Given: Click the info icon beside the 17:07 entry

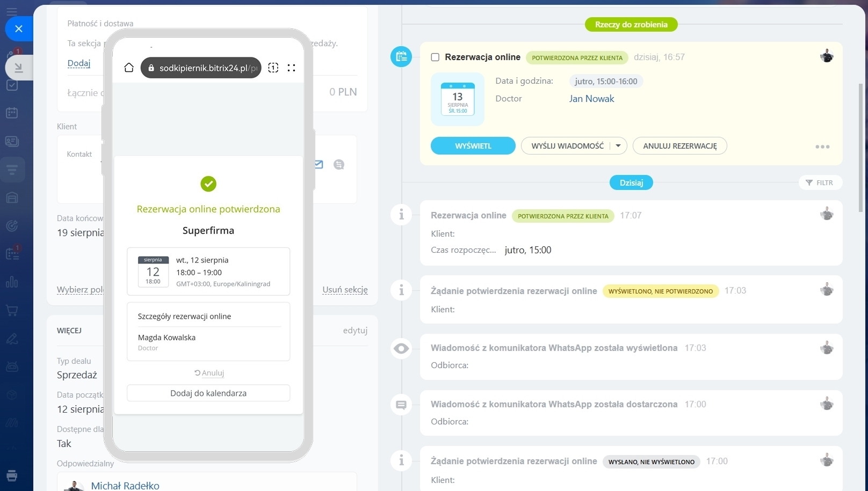Looking at the screenshot, I should 401,215.
